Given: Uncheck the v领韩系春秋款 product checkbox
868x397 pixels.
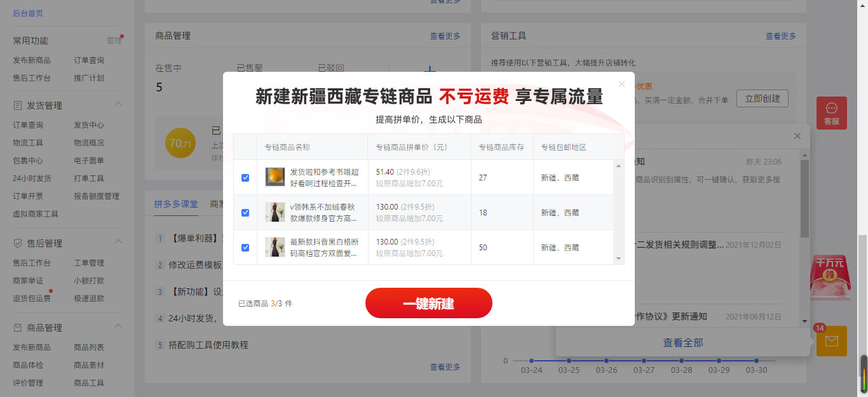Looking at the screenshot, I should click(245, 213).
